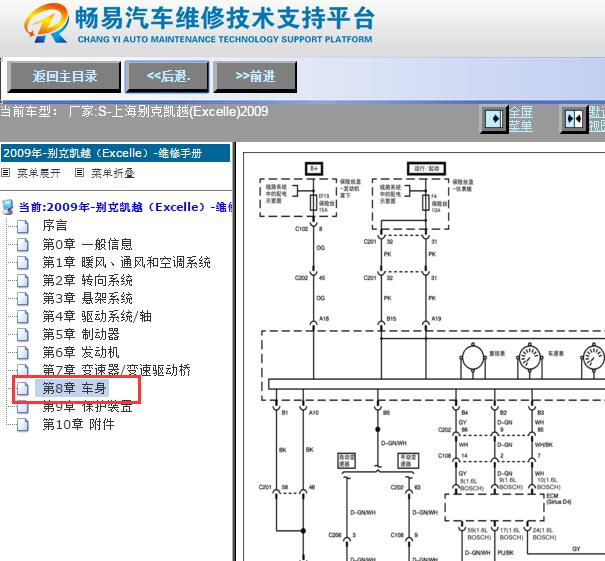Screen dimensions: 605x561
Task: Click the page icon next to 第0章
Action: pyautogui.click(x=23, y=244)
